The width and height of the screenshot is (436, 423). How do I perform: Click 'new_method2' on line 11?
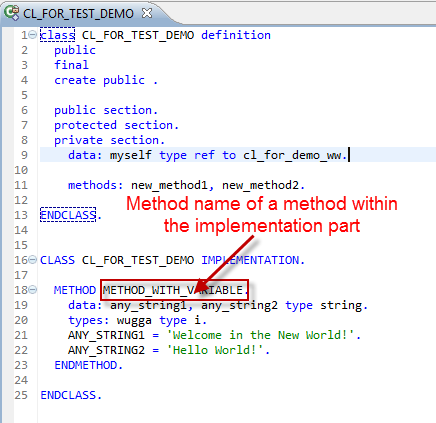pyautogui.click(x=260, y=185)
